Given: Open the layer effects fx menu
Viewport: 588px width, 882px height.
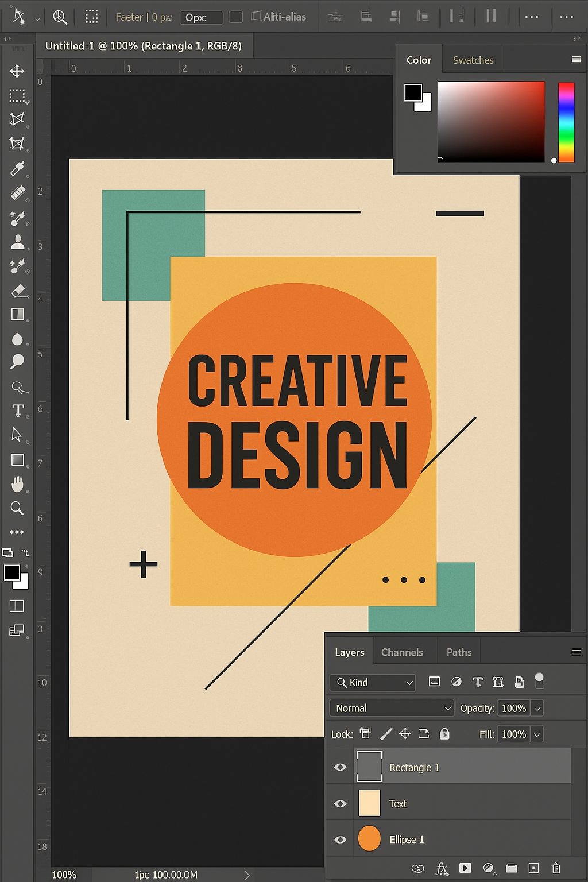Looking at the screenshot, I should [442, 868].
